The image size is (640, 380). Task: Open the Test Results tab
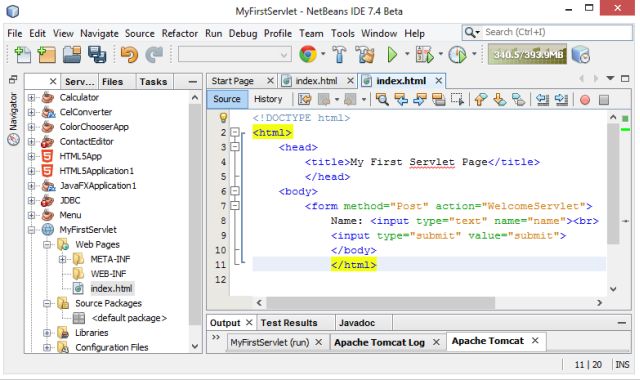click(289, 323)
